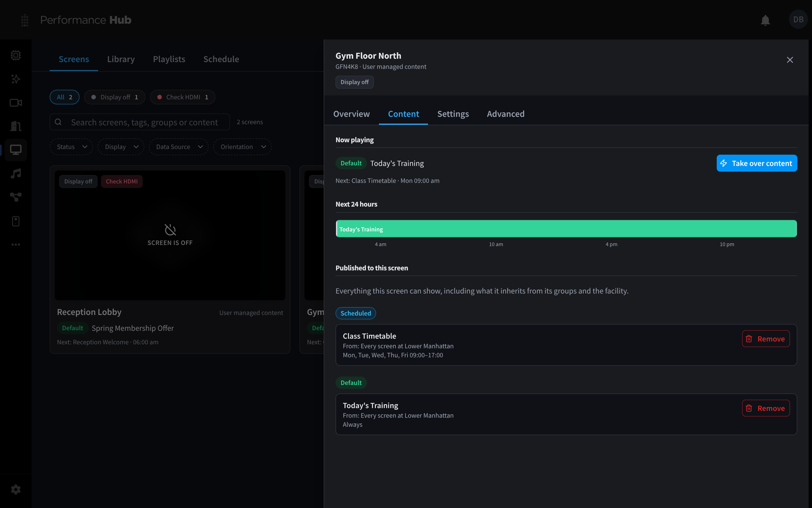Click the Class Timetable card title
The height and width of the screenshot is (508, 812).
[x=369, y=336]
